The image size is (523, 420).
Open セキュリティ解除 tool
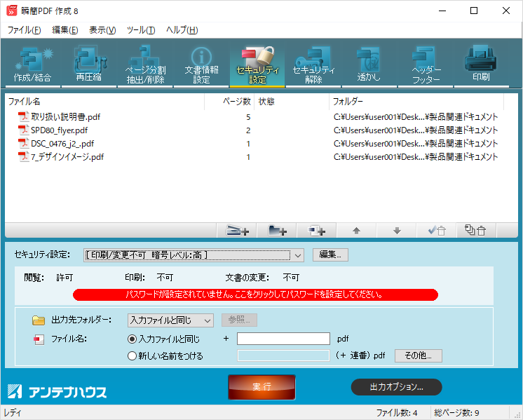point(313,64)
